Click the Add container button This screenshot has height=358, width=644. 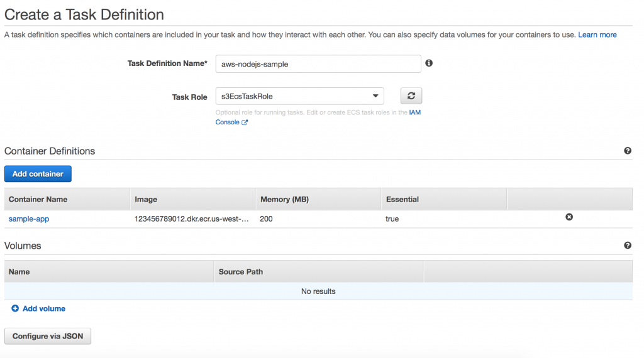(x=38, y=174)
